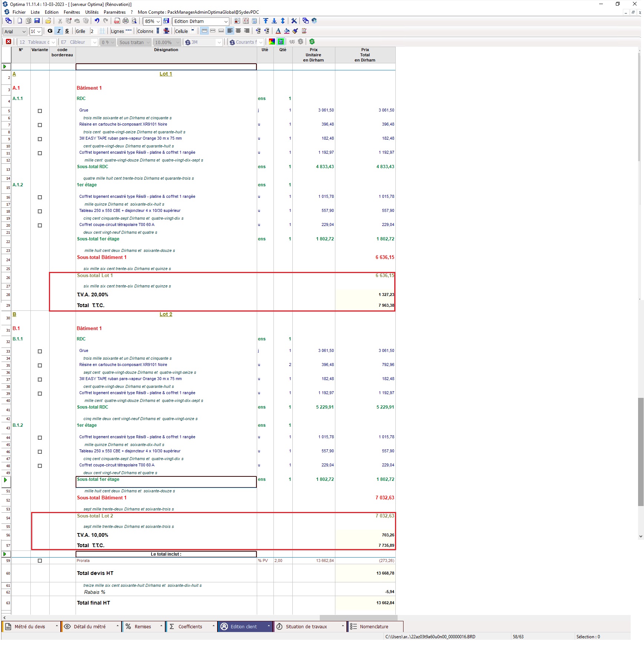
Task: Check Variante box for Résine XR9101 in Lot 2
Action: point(40,366)
